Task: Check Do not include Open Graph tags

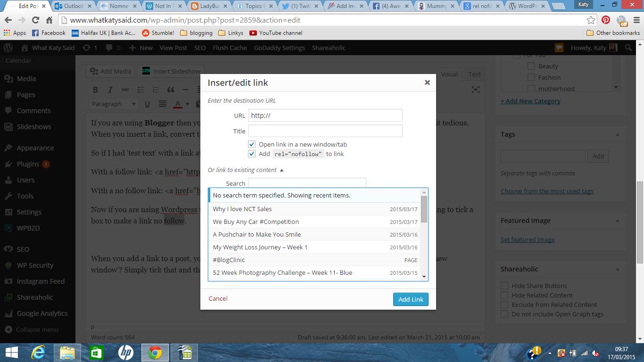Action: pyautogui.click(x=504, y=314)
